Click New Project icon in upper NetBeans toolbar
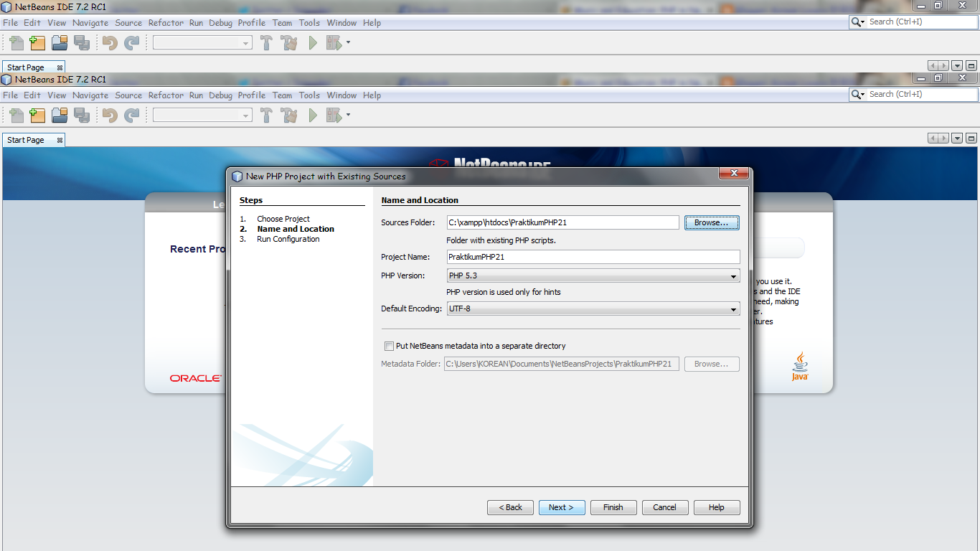Viewport: 980px width, 551px height. pos(37,43)
